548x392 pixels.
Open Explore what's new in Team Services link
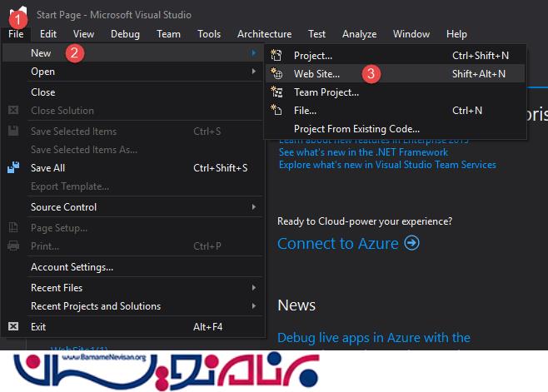[387, 165]
